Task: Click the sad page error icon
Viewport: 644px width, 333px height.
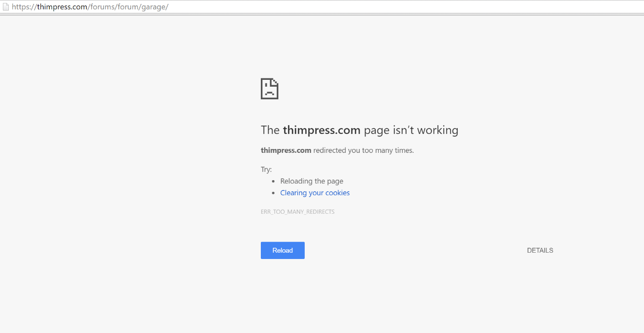Action: pos(270,89)
